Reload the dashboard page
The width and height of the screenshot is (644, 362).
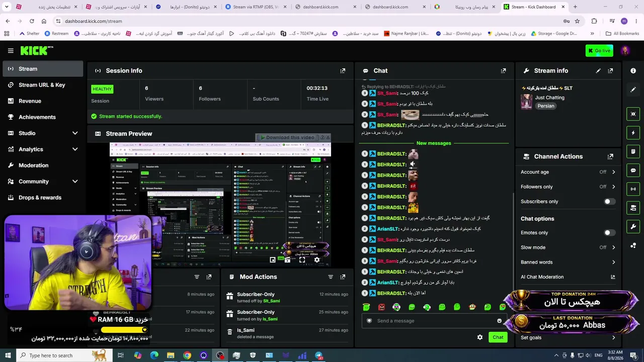[x=32, y=21]
